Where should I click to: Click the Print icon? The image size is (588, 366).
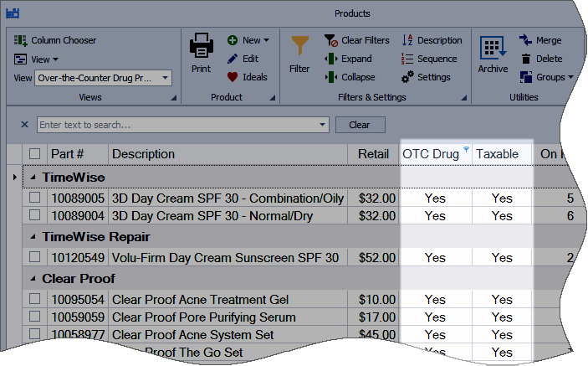(202, 45)
